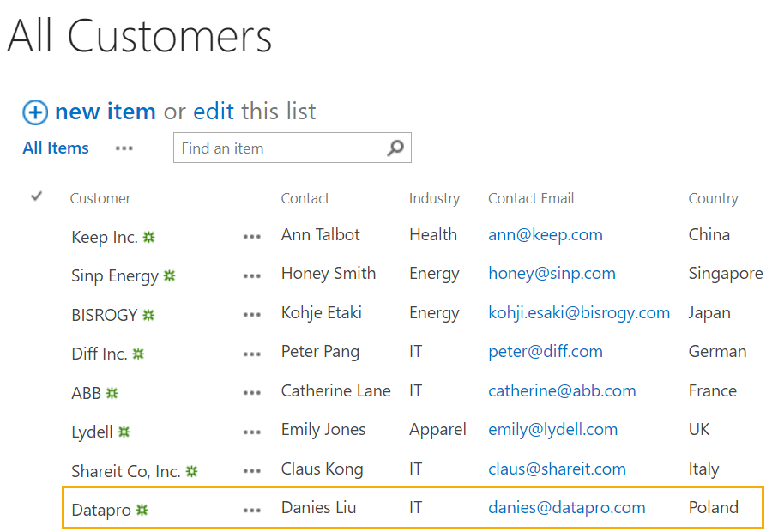Open email link peter@diff.com
This screenshot has height=532, width=778.
click(546, 352)
